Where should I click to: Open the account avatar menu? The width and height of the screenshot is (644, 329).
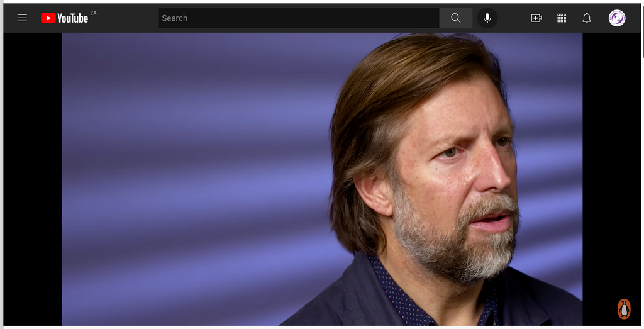[x=617, y=18]
